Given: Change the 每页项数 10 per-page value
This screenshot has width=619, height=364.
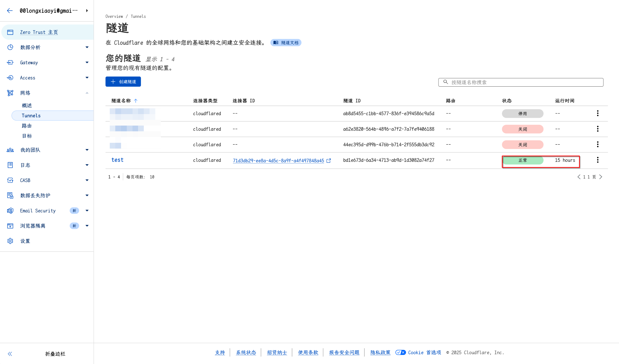Looking at the screenshot, I should 152,177.
